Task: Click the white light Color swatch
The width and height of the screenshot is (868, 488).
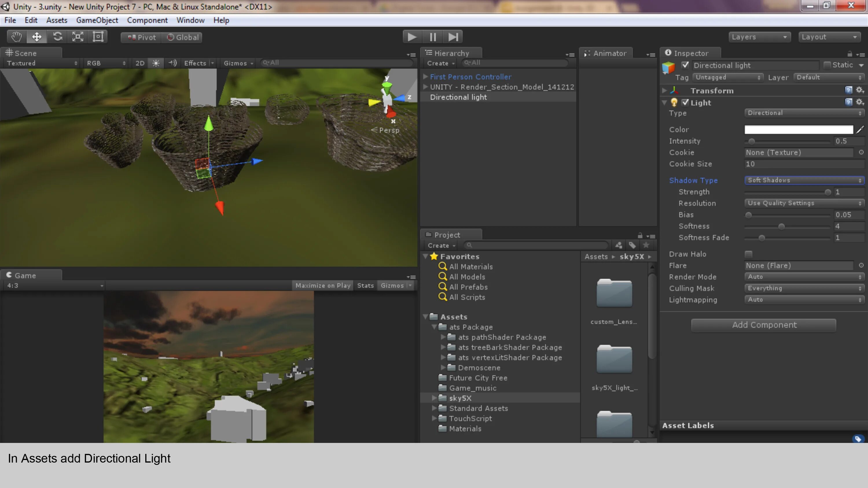Action: (799, 130)
